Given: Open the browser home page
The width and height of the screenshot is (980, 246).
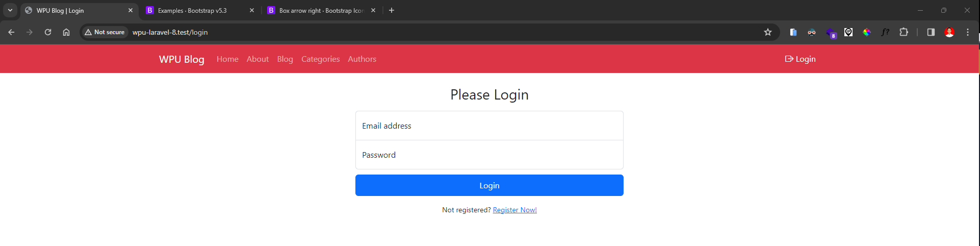Looking at the screenshot, I should (x=66, y=32).
